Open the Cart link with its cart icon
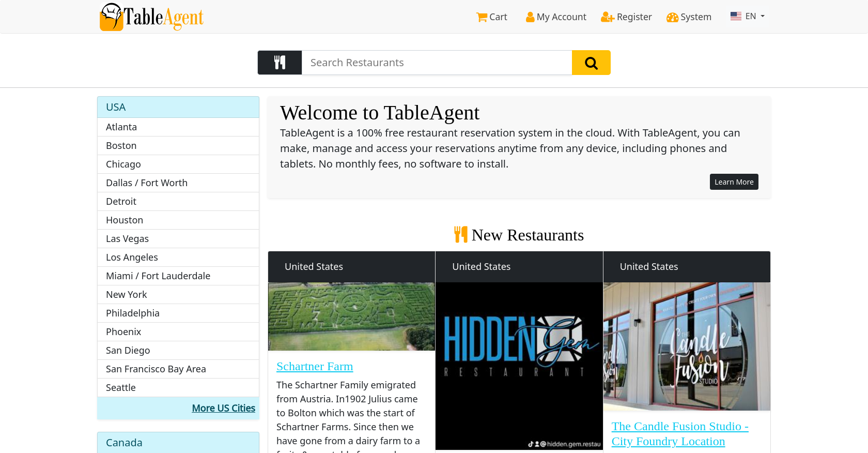 [x=491, y=17]
